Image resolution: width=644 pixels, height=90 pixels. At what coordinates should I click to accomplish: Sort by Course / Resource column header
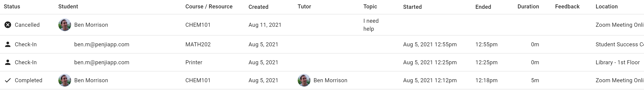pos(209,7)
